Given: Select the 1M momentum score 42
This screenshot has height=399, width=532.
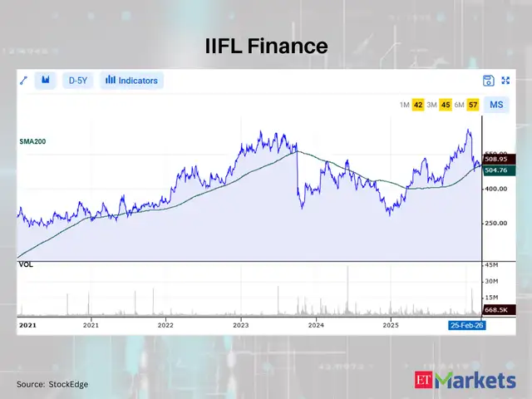Looking at the screenshot, I should pos(418,105).
